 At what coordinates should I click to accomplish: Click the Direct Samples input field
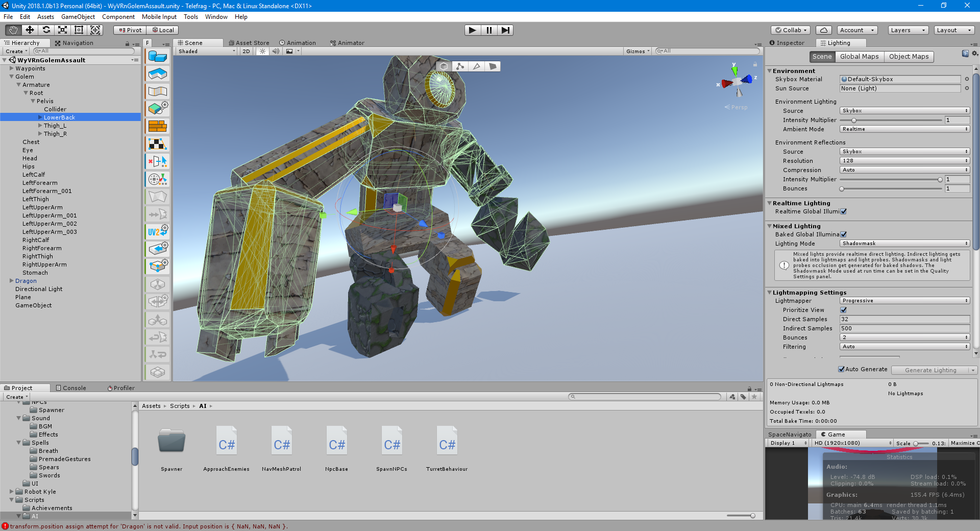(x=904, y=319)
